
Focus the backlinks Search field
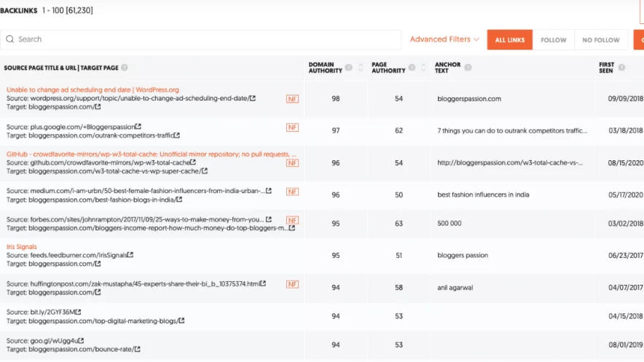200,39
